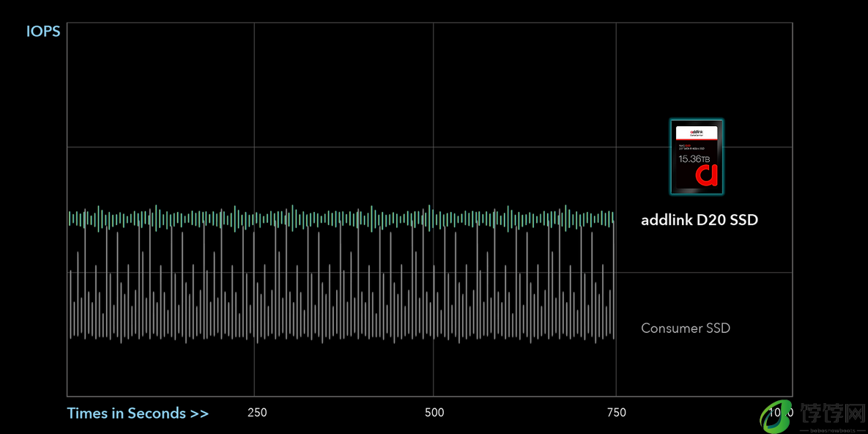Open the addlink 15.36TB SSD product image
This screenshot has height=434, width=868.
pyautogui.click(x=697, y=157)
